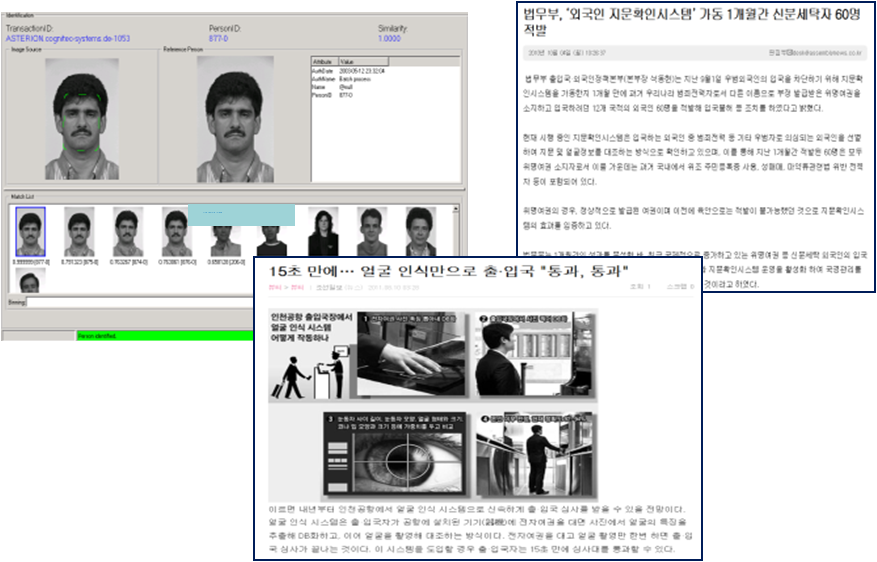
Task: Click the 15초 만에 face recognition article headline
Action: (449, 271)
